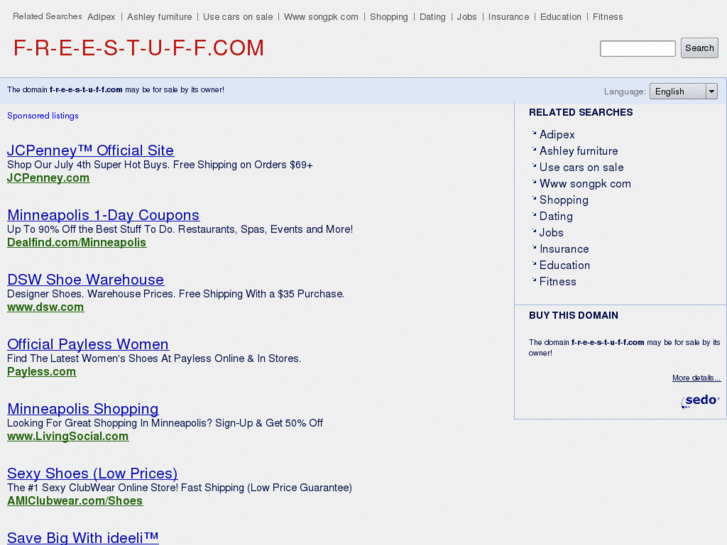This screenshot has width=727, height=545.
Task: Open Save Big With ideeli listing
Action: [x=83, y=537]
